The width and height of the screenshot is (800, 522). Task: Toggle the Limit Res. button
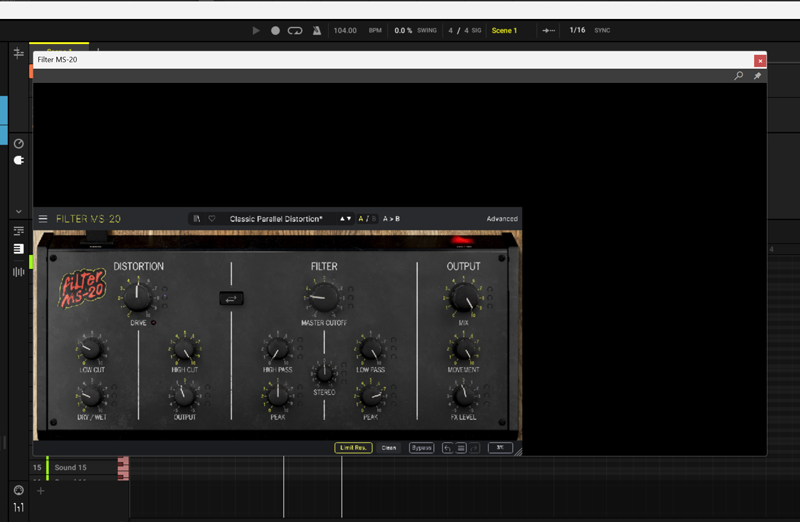point(353,448)
